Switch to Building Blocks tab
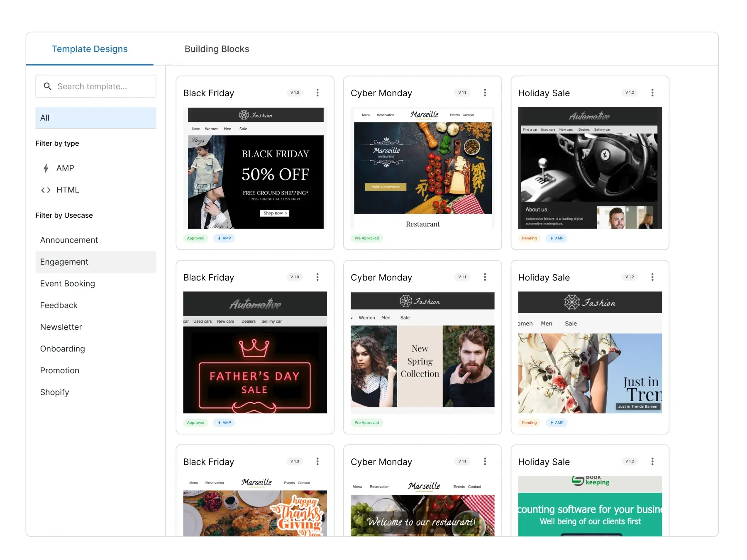The width and height of the screenshot is (747, 560). click(217, 49)
